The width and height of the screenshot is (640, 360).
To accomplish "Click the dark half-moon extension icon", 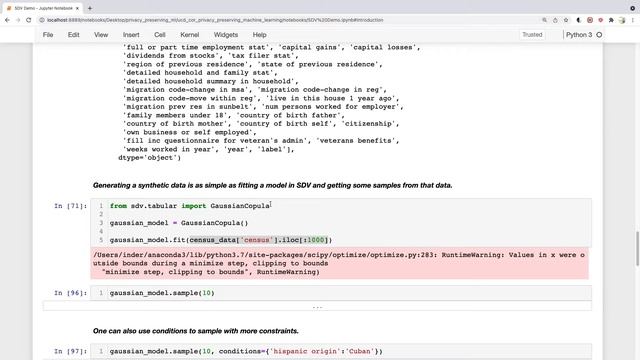I will point(579,20).
